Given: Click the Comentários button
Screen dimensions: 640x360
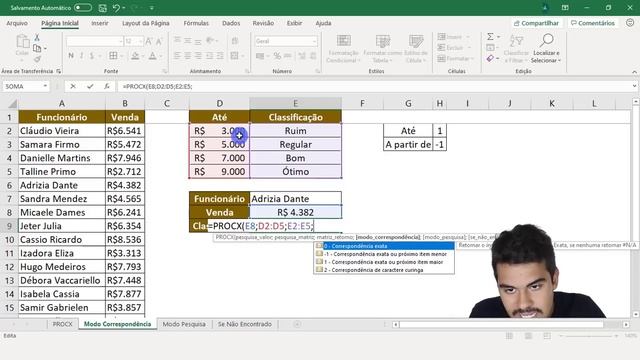Looking at the screenshot, I should coord(592,23).
